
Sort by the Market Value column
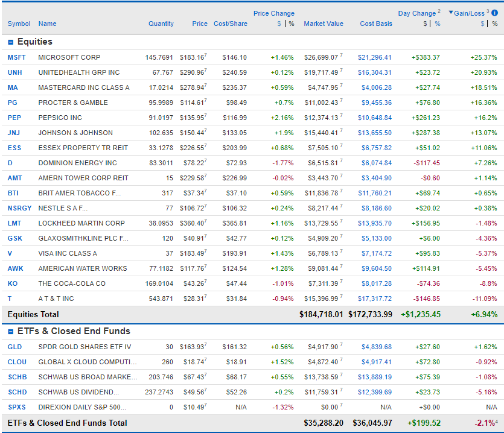pos(324,24)
